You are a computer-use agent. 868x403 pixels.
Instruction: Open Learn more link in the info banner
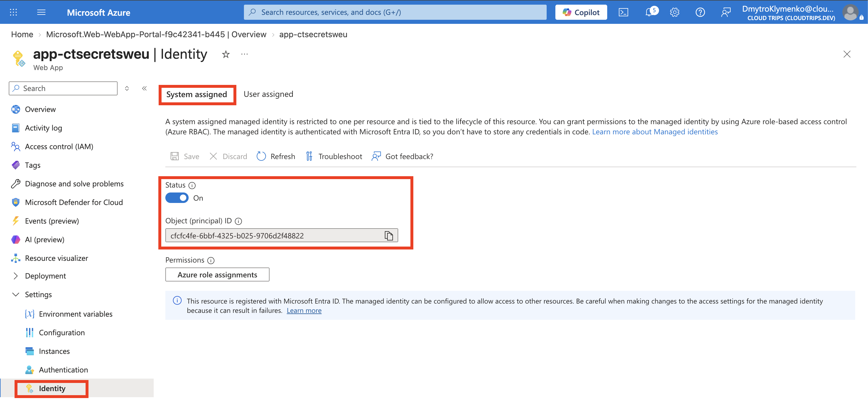point(304,311)
